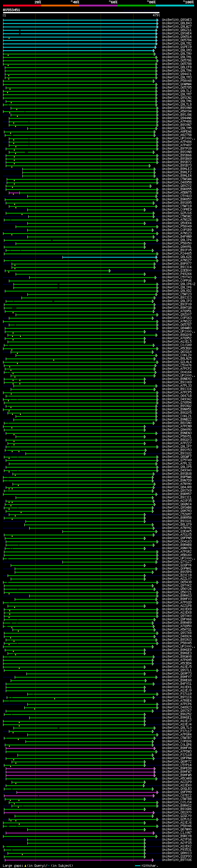Viewport: 197px width, 868px height.
Task: Open the UniRef100_B9SY53 hit
Action: (x=177, y=450)
